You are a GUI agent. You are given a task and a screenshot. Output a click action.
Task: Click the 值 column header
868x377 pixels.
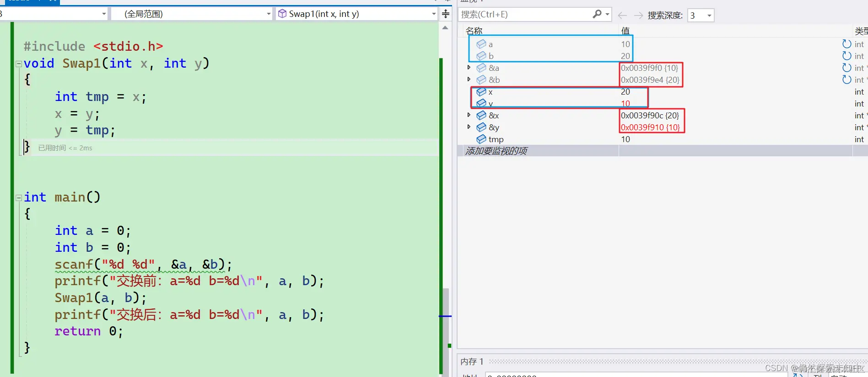(x=625, y=31)
